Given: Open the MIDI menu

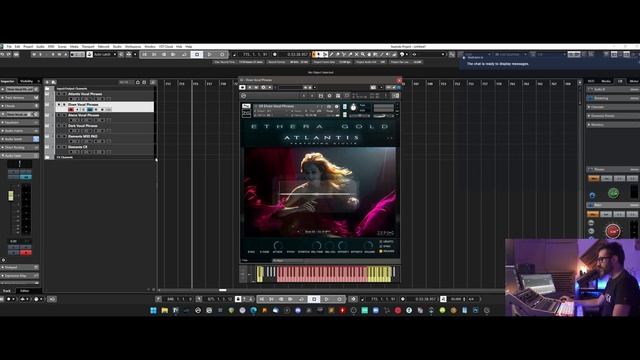Looking at the screenshot, I should tap(51, 47).
